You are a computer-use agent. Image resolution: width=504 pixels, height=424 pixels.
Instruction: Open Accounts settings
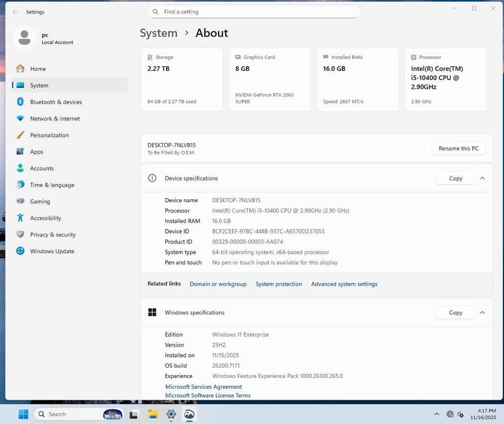pyautogui.click(x=70, y=168)
